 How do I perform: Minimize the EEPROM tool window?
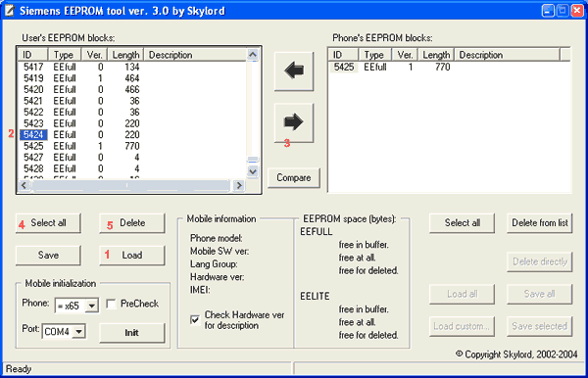(x=548, y=11)
